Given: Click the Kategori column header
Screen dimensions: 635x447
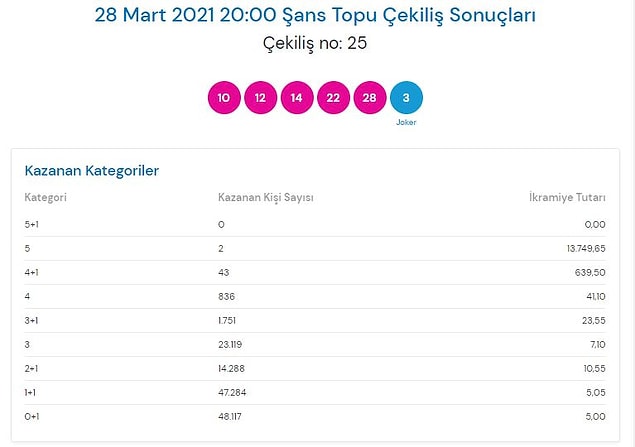Looking at the screenshot, I should (x=45, y=197).
